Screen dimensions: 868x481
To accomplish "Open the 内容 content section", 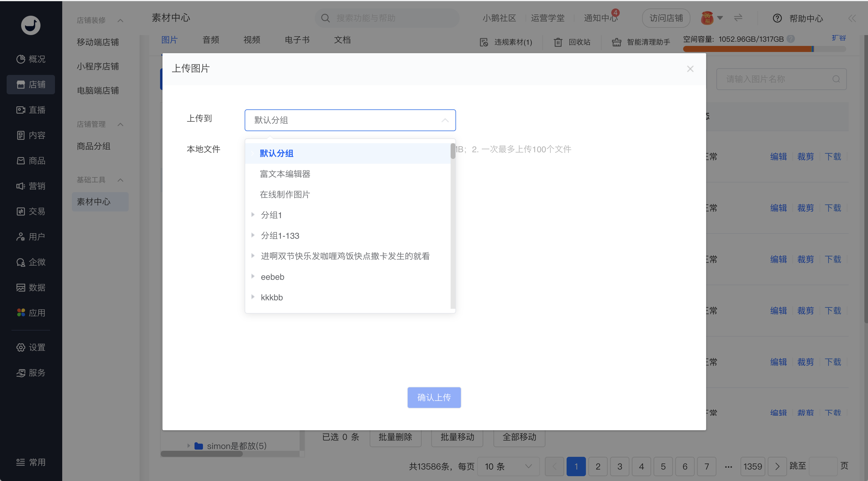I will point(31,135).
